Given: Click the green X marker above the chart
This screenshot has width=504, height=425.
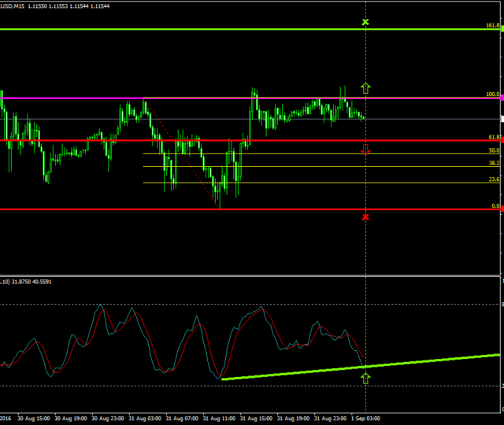Looking at the screenshot, I should (365, 21).
